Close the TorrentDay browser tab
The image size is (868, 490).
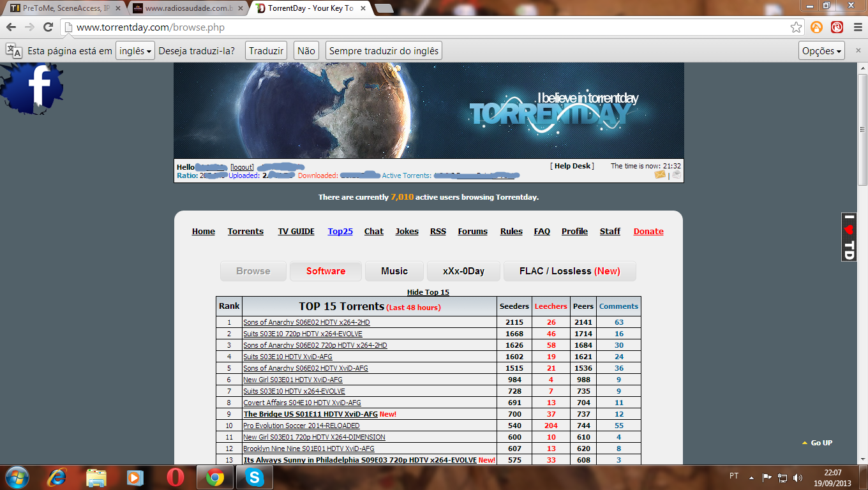point(363,8)
